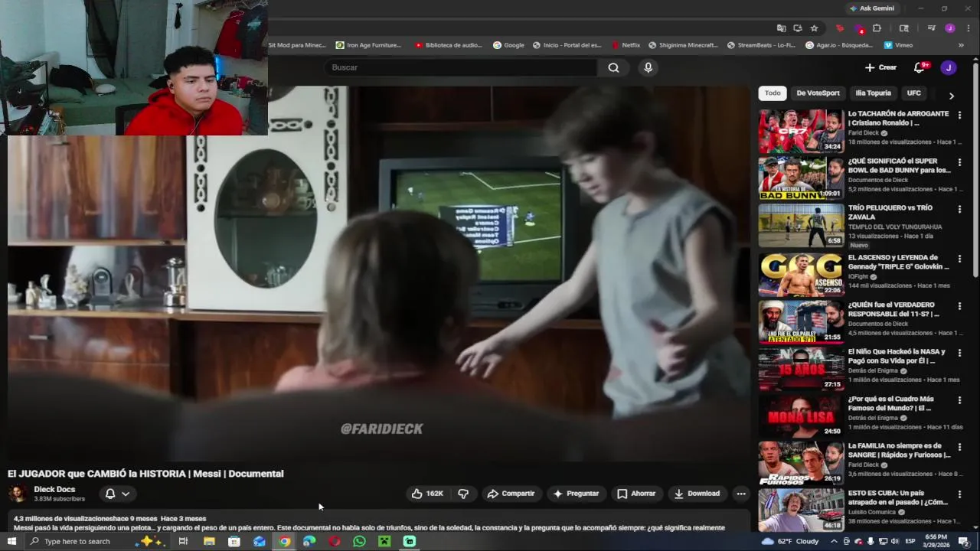Click the Crear button
This screenshot has height=551, width=980.
880,67
